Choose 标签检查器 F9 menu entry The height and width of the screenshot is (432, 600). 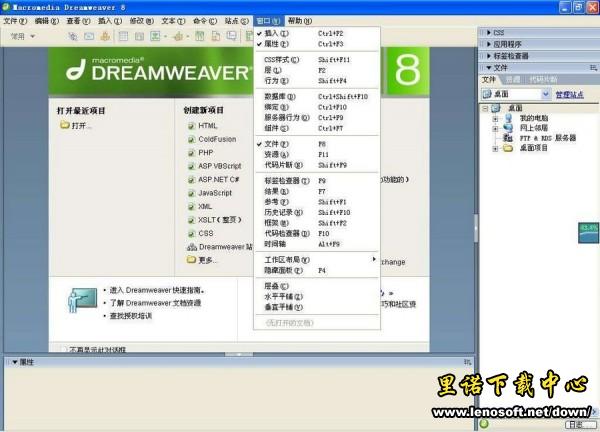pyautogui.click(x=318, y=181)
